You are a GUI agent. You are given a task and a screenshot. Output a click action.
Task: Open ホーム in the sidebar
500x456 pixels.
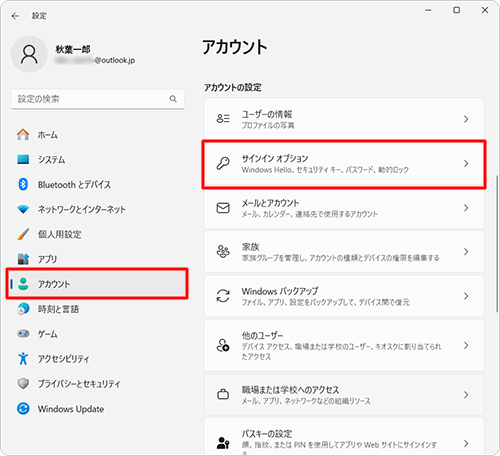97,135
